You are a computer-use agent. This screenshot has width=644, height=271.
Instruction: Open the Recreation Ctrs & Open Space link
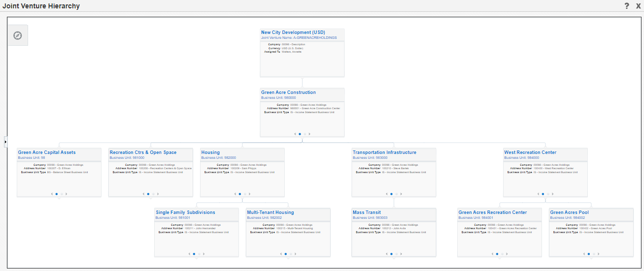(143, 152)
